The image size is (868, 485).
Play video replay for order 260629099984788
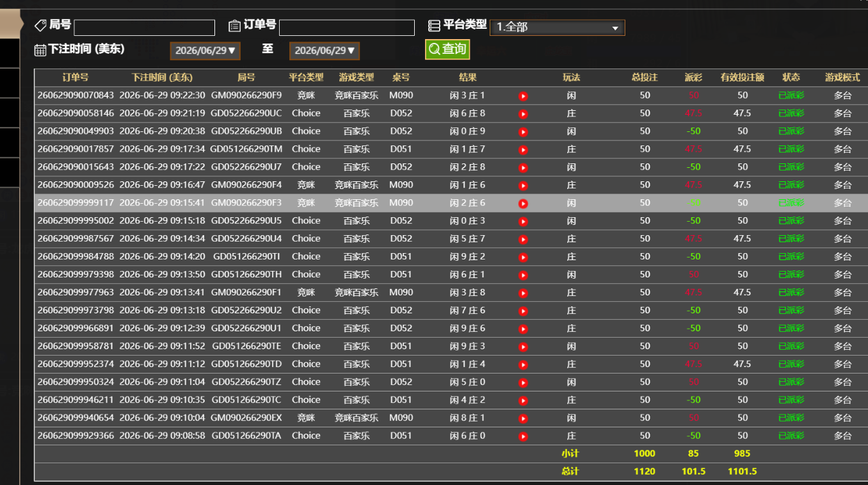pos(523,258)
